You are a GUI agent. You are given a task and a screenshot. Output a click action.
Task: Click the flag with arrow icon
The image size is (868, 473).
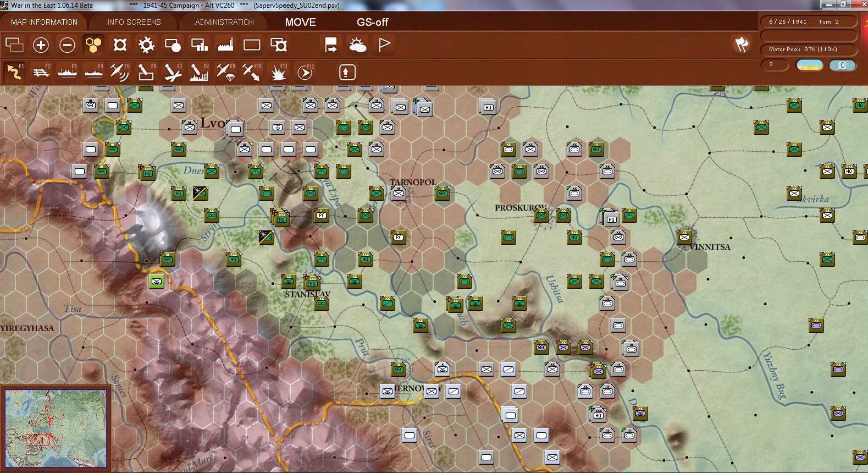tap(331, 45)
